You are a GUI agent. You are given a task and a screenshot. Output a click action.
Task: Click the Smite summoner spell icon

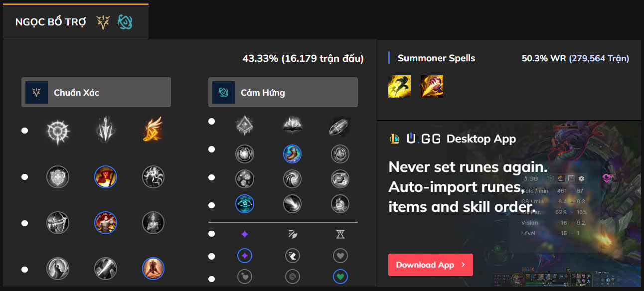tap(432, 87)
